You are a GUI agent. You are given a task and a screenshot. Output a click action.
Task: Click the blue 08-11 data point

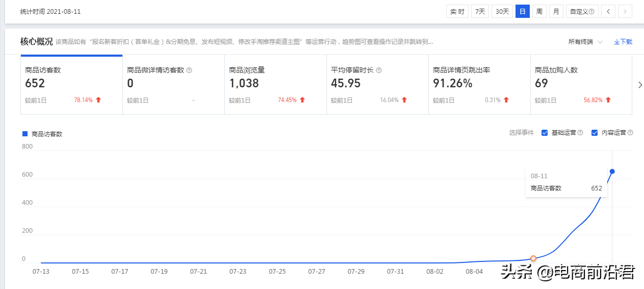tap(612, 172)
